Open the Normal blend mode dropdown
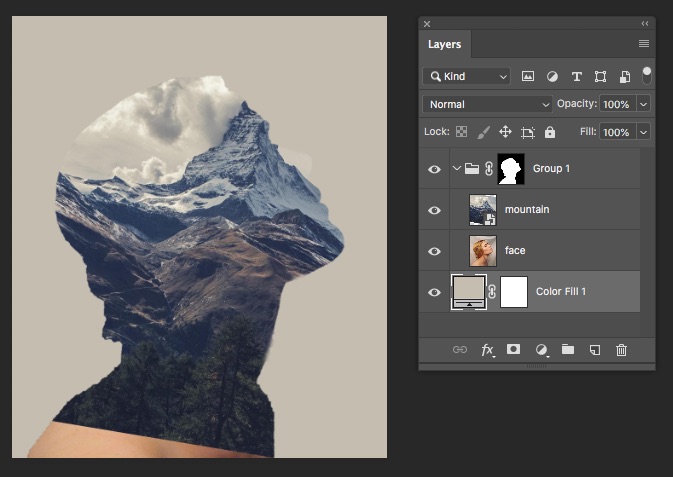The height and width of the screenshot is (477, 673). [x=488, y=104]
